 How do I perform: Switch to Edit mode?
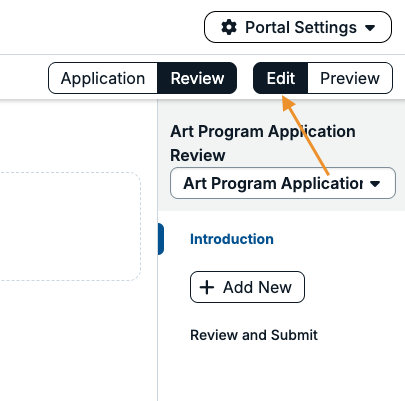click(x=281, y=78)
